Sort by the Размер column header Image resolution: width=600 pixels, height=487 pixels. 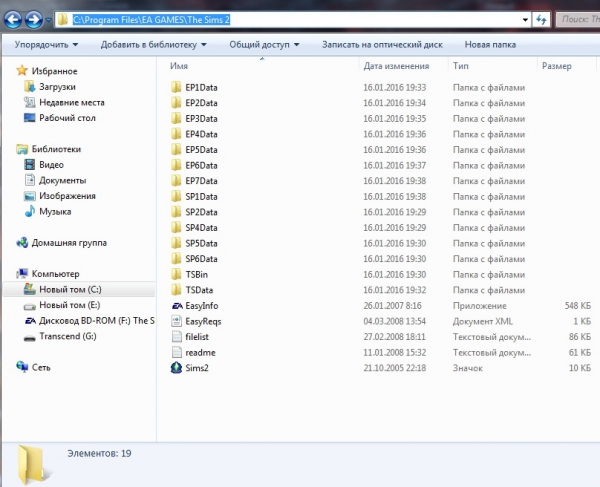click(x=556, y=66)
